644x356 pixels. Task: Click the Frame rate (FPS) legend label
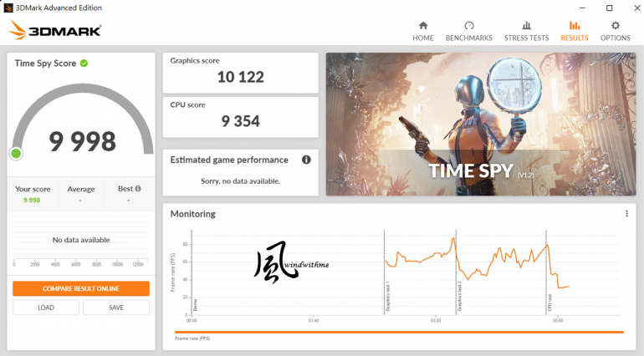pos(192,338)
